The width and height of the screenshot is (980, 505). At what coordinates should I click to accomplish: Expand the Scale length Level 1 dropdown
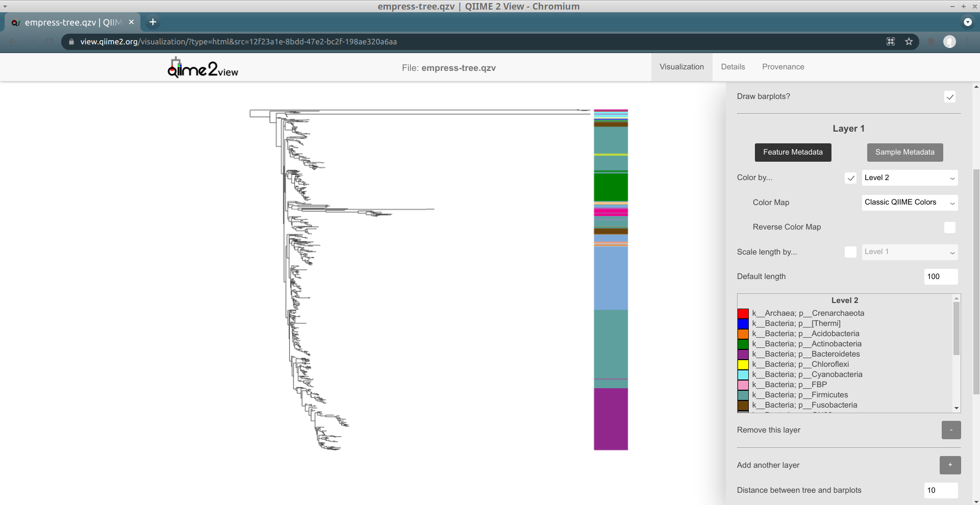tap(910, 251)
